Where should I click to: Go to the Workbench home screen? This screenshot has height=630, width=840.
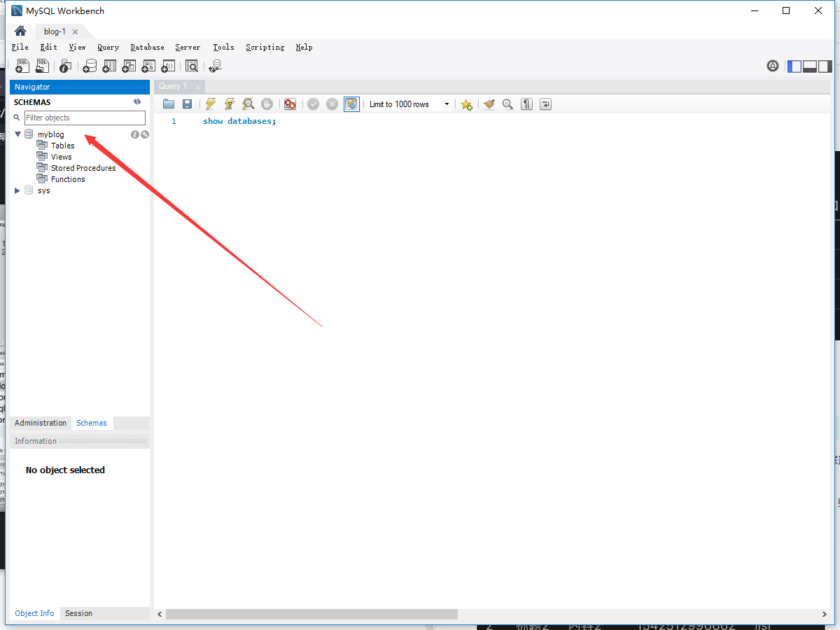pyautogui.click(x=20, y=31)
